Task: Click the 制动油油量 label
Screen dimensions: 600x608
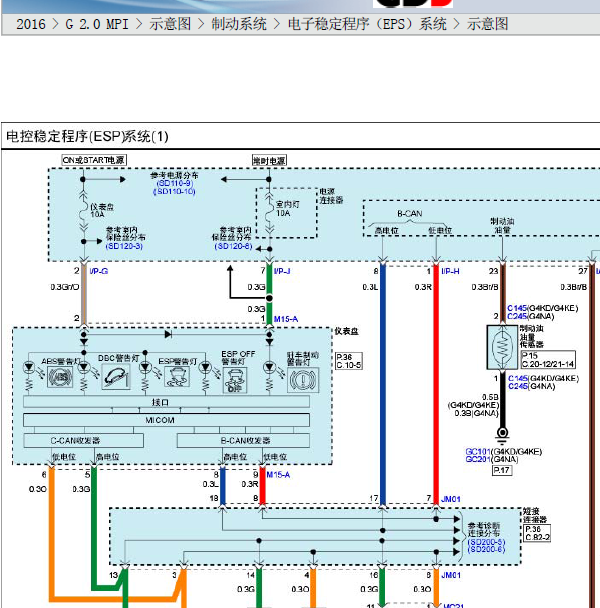Action: [x=502, y=226]
